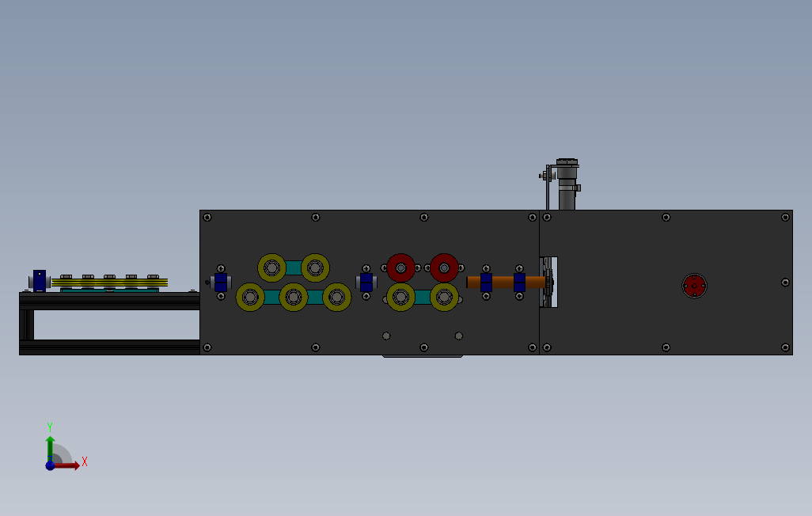
Task: Pick the yellow roller beneath the right red roller
Action: 444,297
